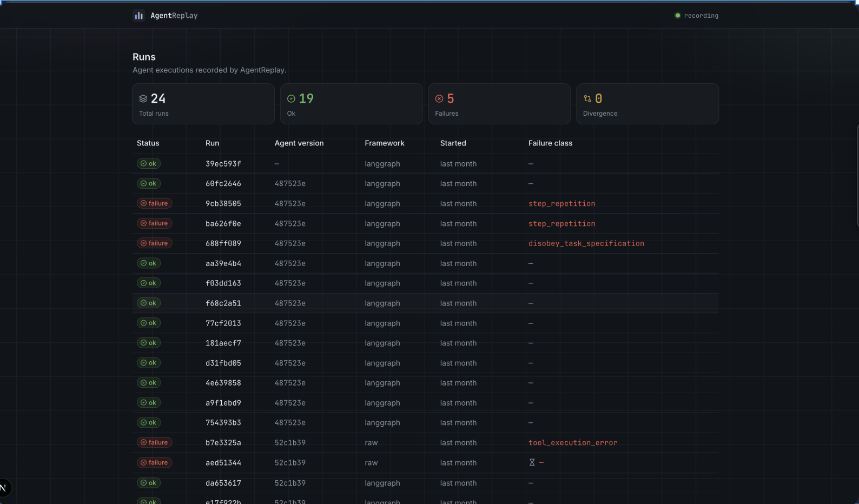Click agent version 52c1b39 for da653617
Screen dimensions: 859x504
[x=290, y=483]
